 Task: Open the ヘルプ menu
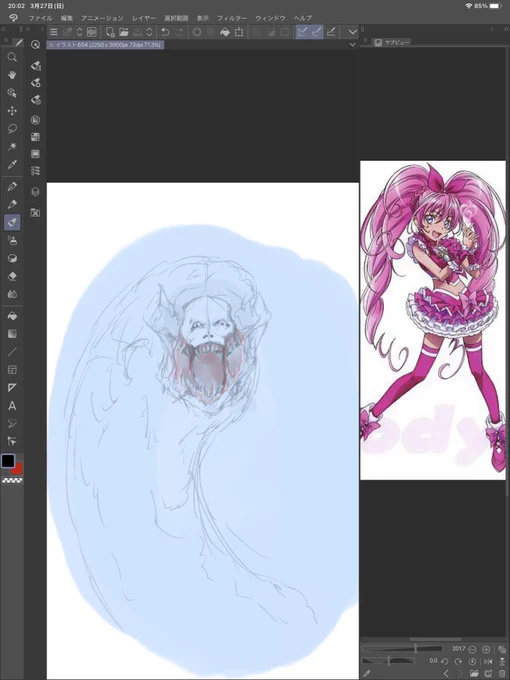click(x=303, y=18)
